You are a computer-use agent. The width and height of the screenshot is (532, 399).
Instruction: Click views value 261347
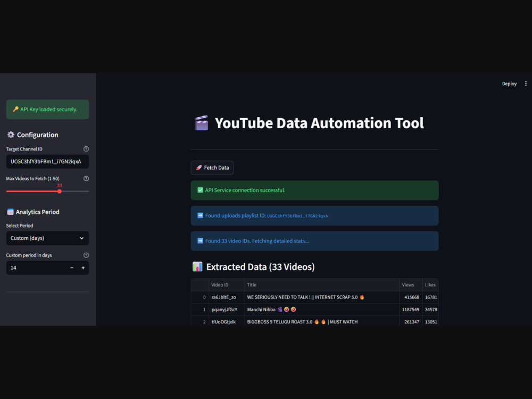pos(411,322)
